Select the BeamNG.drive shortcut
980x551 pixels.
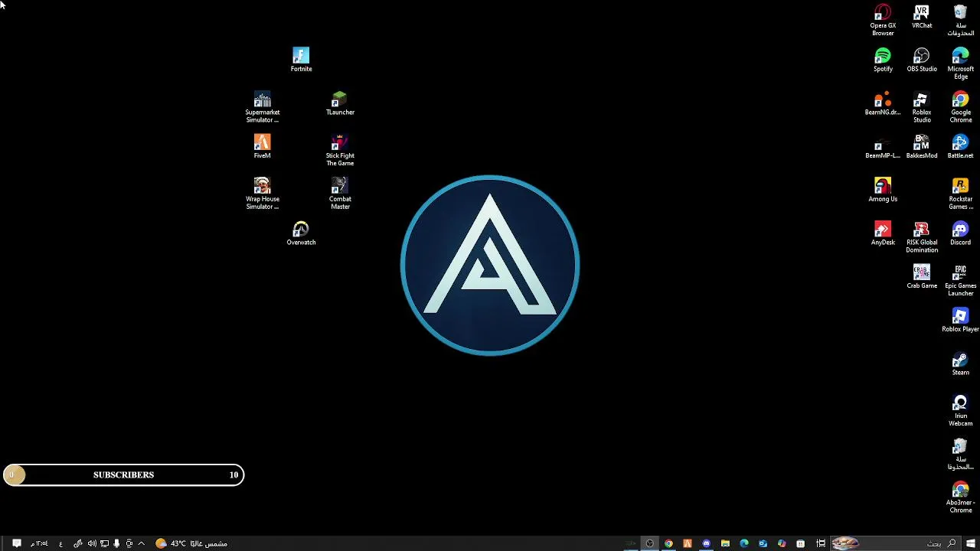pyautogui.click(x=883, y=103)
